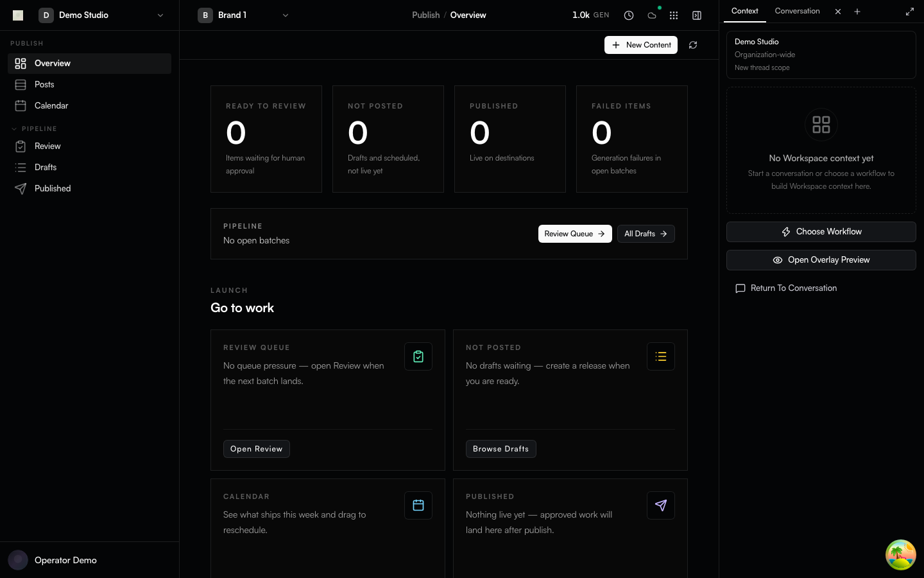The height and width of the screenshot is (578, 924).
Task: Open Drafts in the Pipeline section
Action: [90, 168]
